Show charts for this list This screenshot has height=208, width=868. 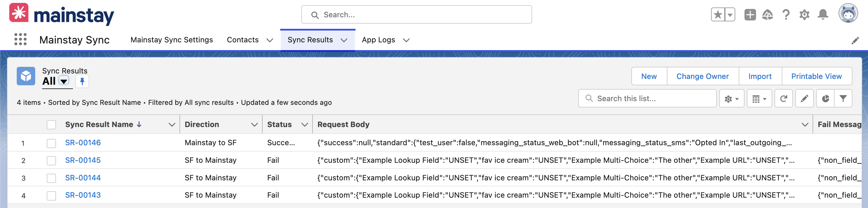point(825,98)
